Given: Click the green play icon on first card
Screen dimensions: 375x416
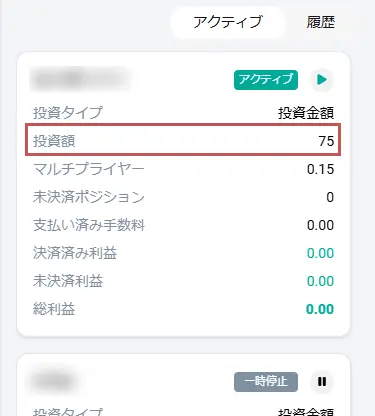Looking at the screenshot, I should tap(322, 80).
